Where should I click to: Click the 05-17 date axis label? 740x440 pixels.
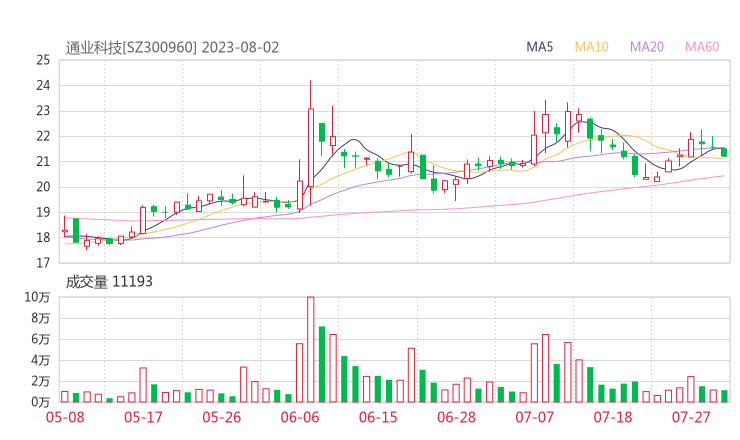click(143, 417)
